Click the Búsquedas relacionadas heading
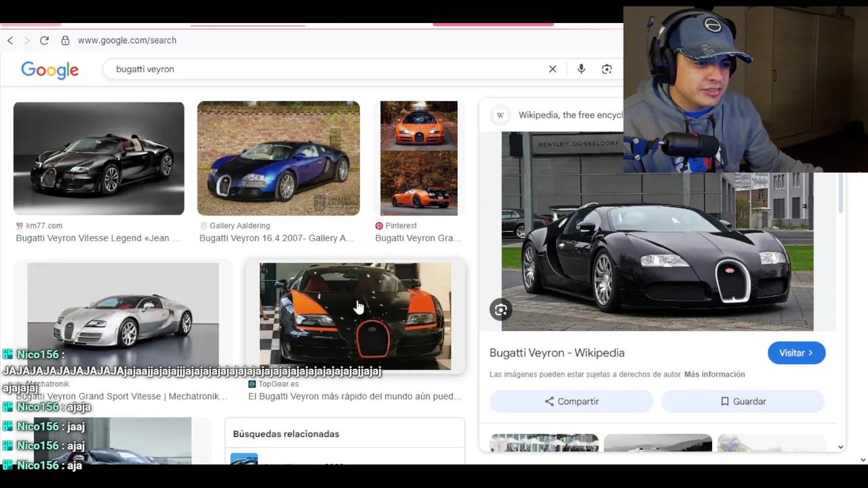The image size is (868, 488). 286,434
